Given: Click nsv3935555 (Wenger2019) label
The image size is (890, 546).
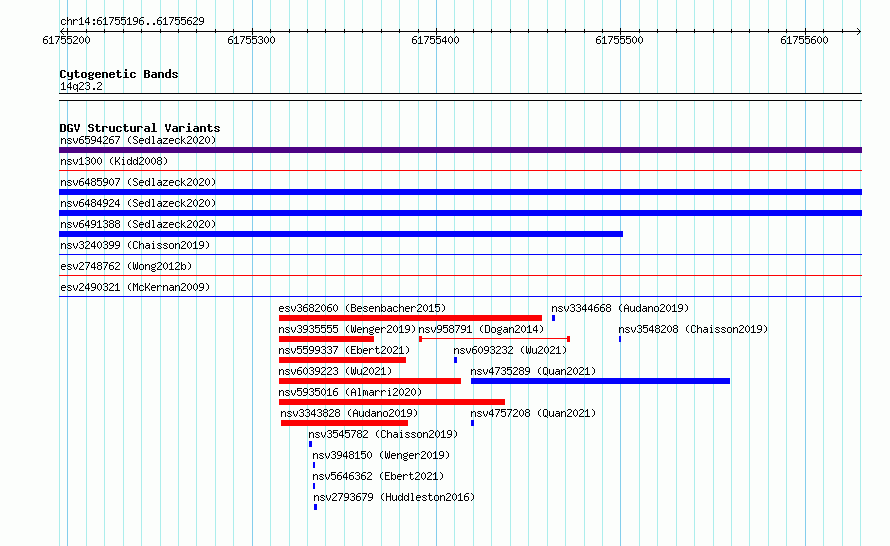Looking at the screenshot, I should 347,329.
